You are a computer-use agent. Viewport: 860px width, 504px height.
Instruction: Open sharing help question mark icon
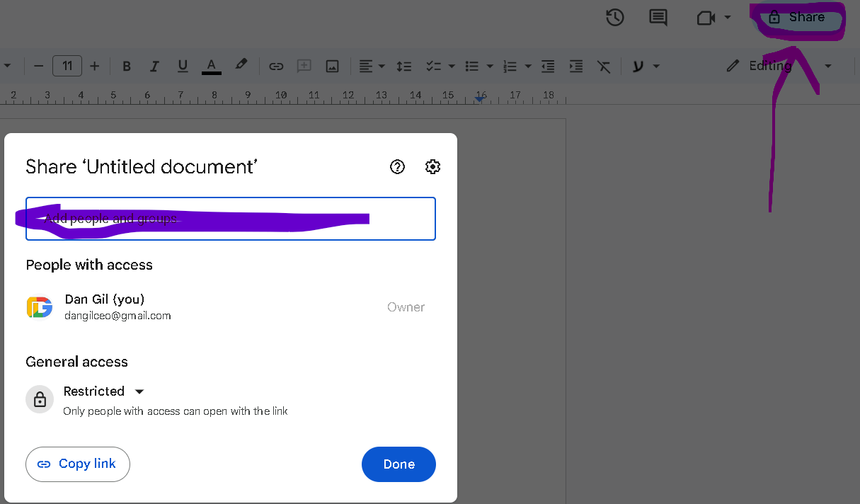pyautogui.click(x=397, y=167)
